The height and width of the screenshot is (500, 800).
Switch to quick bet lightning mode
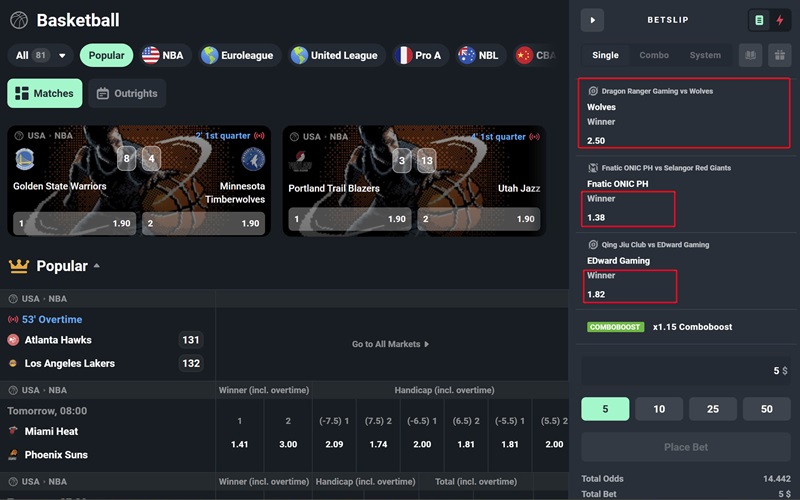click(x=780, y=20)
